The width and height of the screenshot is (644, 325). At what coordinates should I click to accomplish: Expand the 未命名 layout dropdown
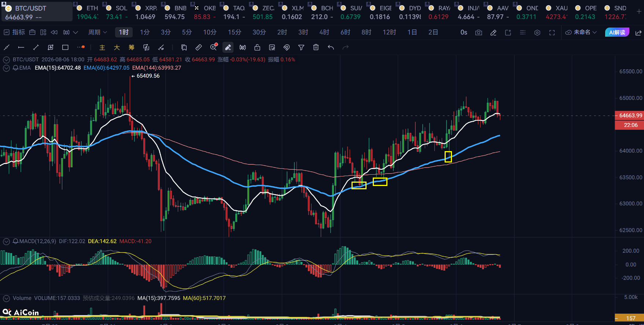click(x=581, y=32)
